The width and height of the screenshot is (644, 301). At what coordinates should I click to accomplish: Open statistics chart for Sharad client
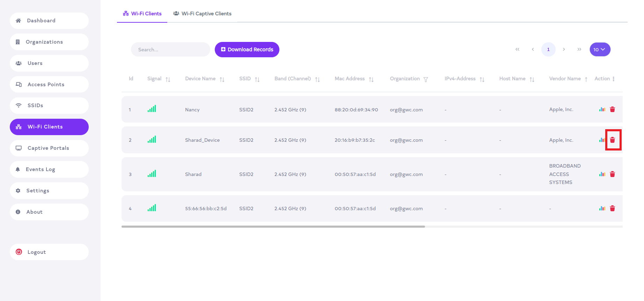point(602,174)
